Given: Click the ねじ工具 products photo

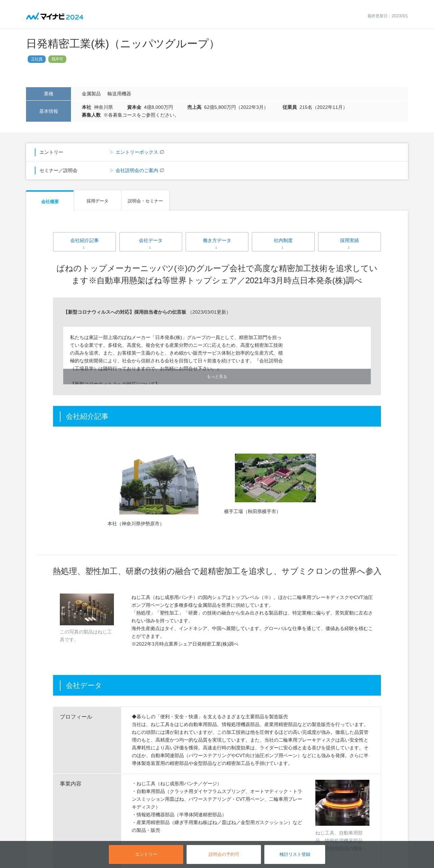Looking at the screenshot, I should (87, 609).
